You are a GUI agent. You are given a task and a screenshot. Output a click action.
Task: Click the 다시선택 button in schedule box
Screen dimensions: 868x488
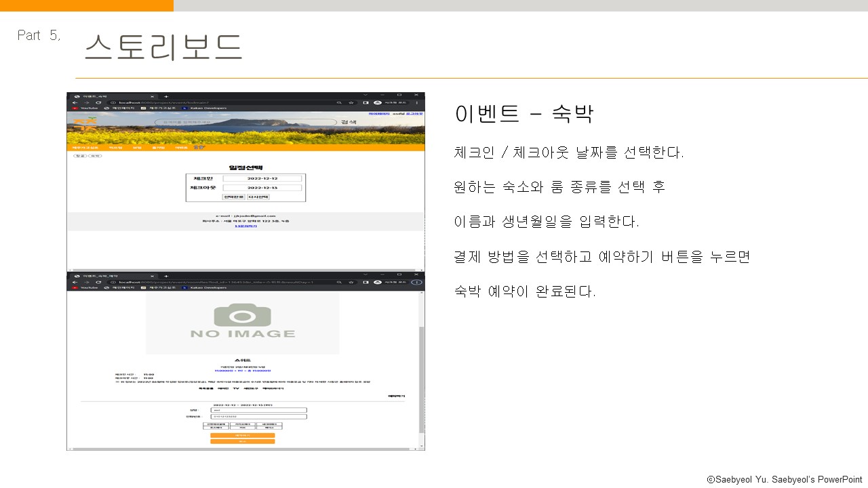point(258,197)
